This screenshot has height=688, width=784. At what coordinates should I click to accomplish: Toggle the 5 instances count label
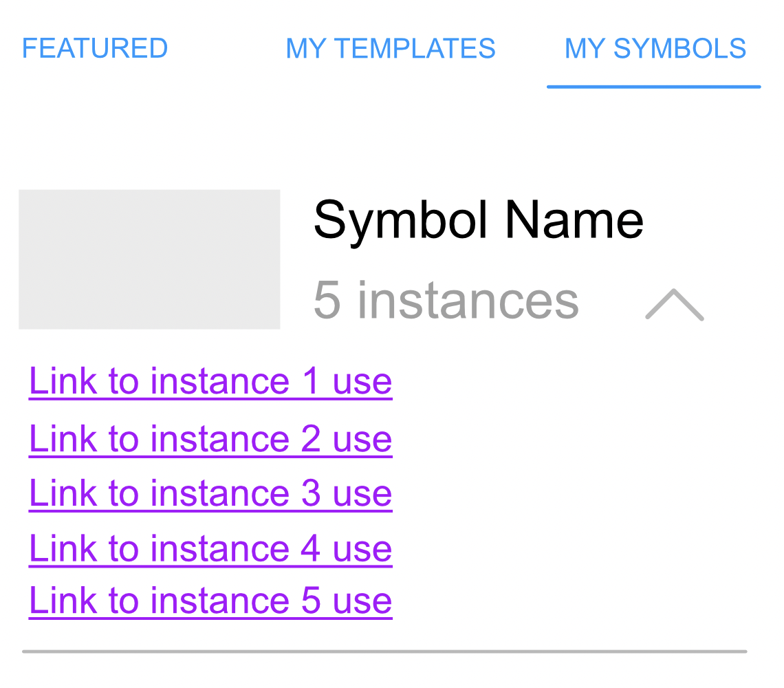[446, 300]
